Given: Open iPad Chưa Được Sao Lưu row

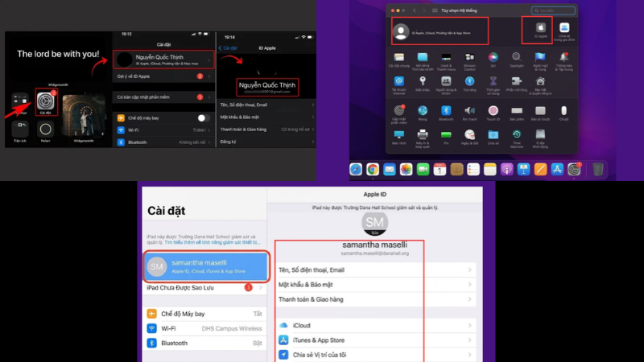Looking at the screenshot, I should (204, 288).
